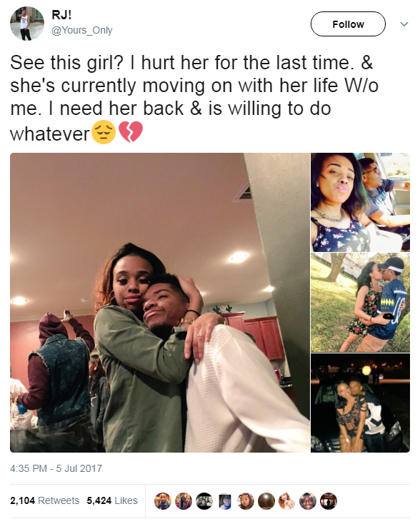
Task: Open the fifth liker avatar icon
Action: (246, 501)
